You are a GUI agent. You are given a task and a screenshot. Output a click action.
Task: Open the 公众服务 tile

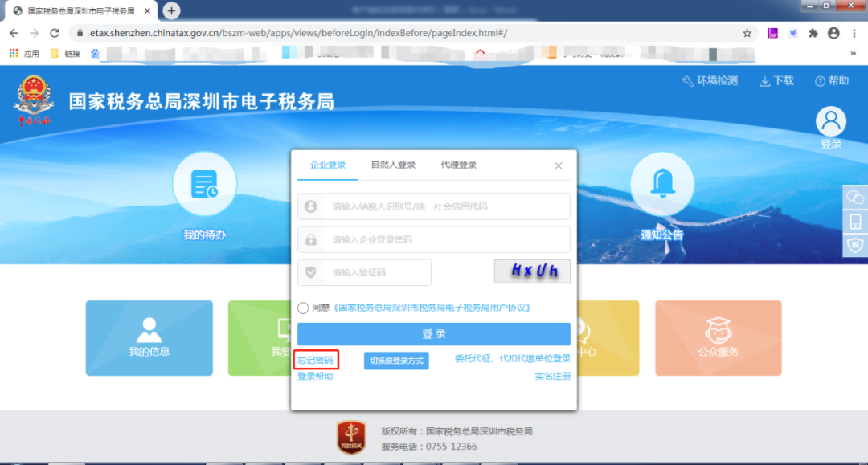(719, 338)
